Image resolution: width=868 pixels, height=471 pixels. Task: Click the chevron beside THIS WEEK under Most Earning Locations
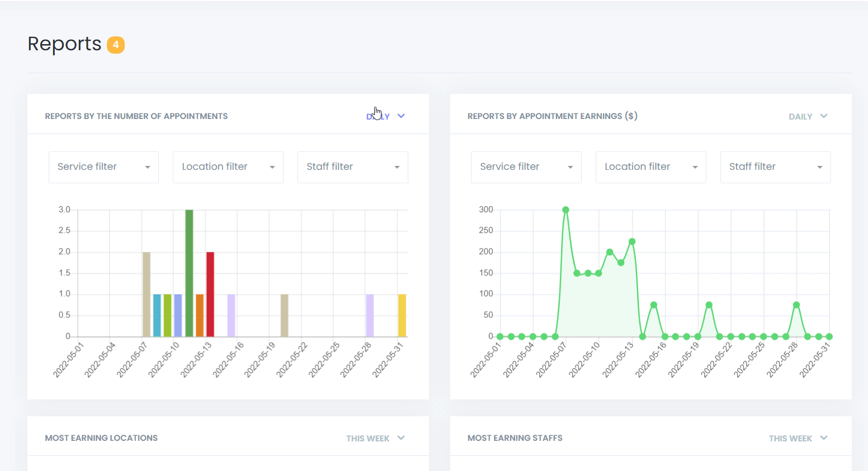(x=402, y=438)
